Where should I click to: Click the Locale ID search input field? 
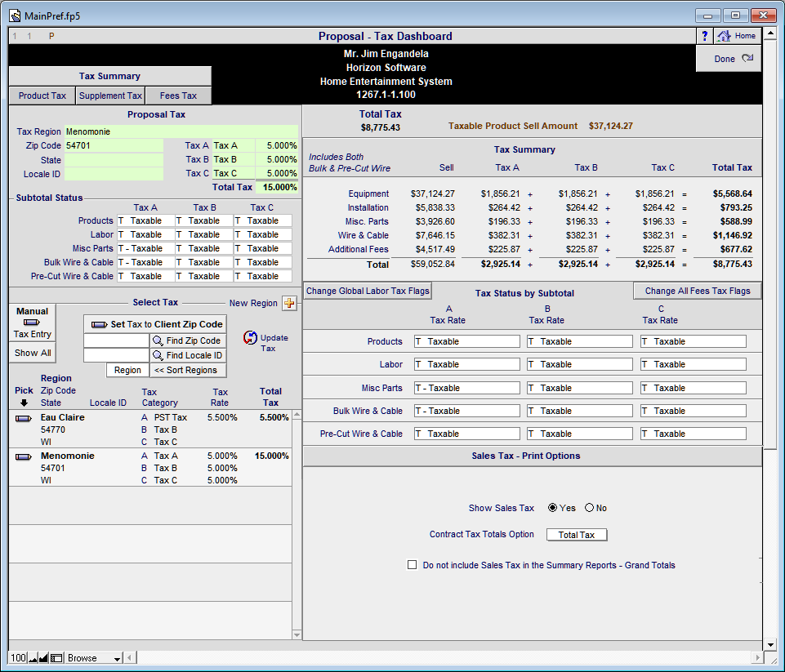pyautogui.click(x=116, y=355)
